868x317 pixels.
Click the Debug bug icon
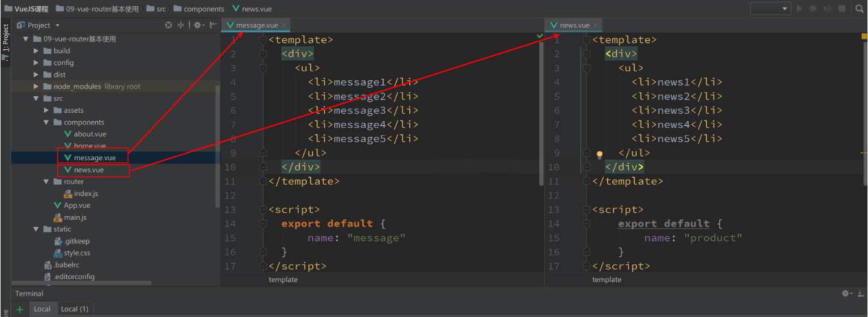(813, 8)
